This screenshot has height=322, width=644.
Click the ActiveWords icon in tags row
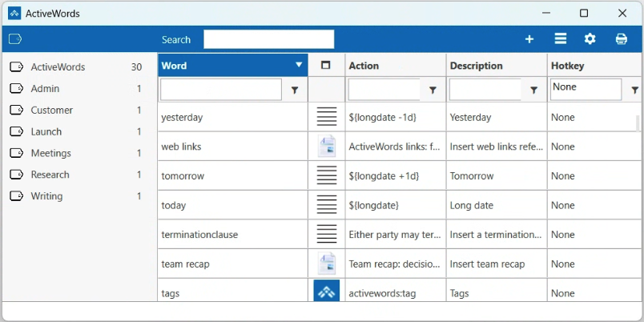(x=327, y=291)
